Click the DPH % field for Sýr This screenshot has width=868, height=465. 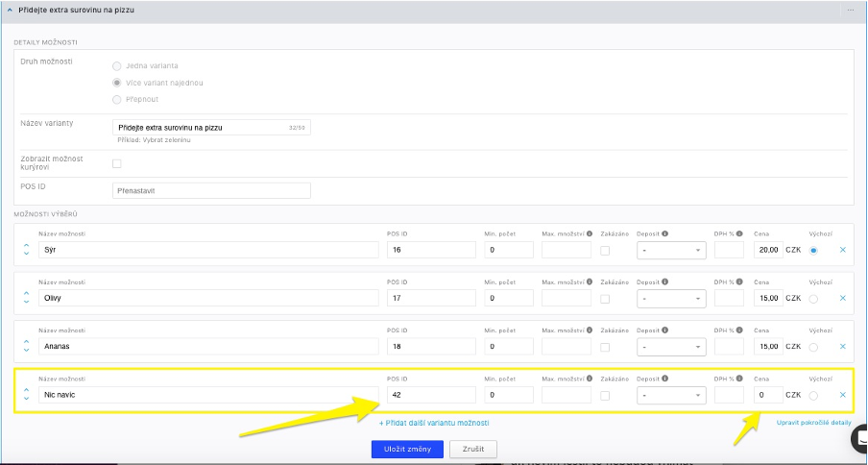(x=729, y=250)
